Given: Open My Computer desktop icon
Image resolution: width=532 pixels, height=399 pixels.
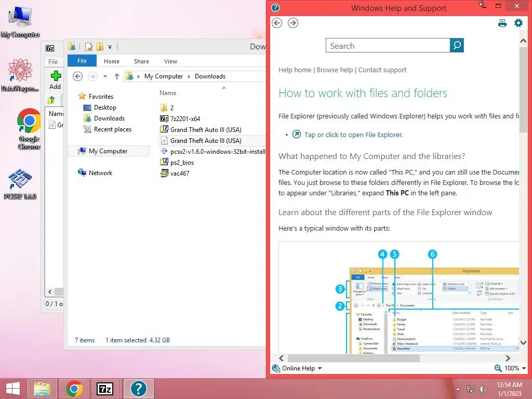Looking at the screenshot, I should (20, 21).
